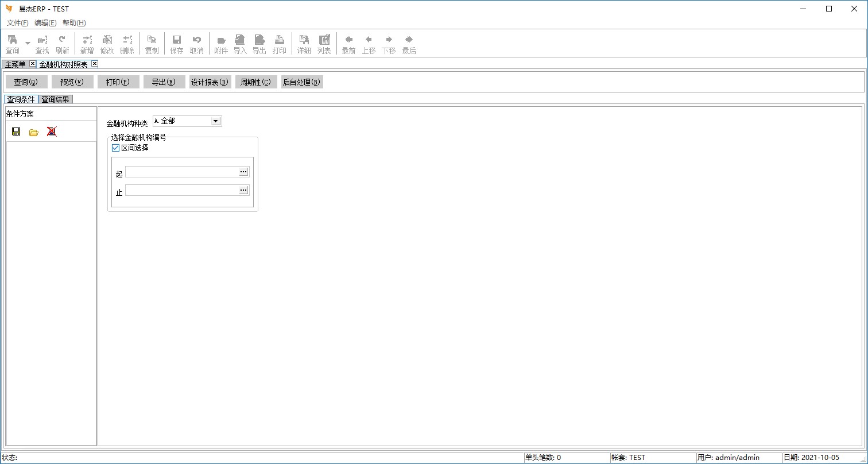This screenshot has height=464, width=868.
Task: Open a saved condition scheme folder icon
Action: coord(34,132)
